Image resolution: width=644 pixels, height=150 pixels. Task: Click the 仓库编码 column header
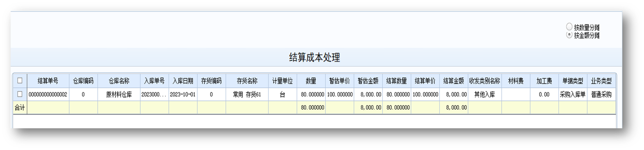click(x=83, y=81)
